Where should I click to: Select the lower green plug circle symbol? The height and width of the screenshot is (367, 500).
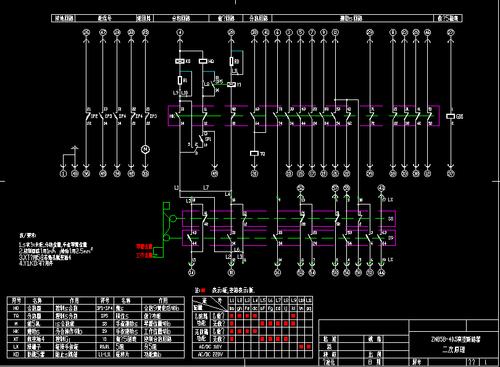coord(167,238)
